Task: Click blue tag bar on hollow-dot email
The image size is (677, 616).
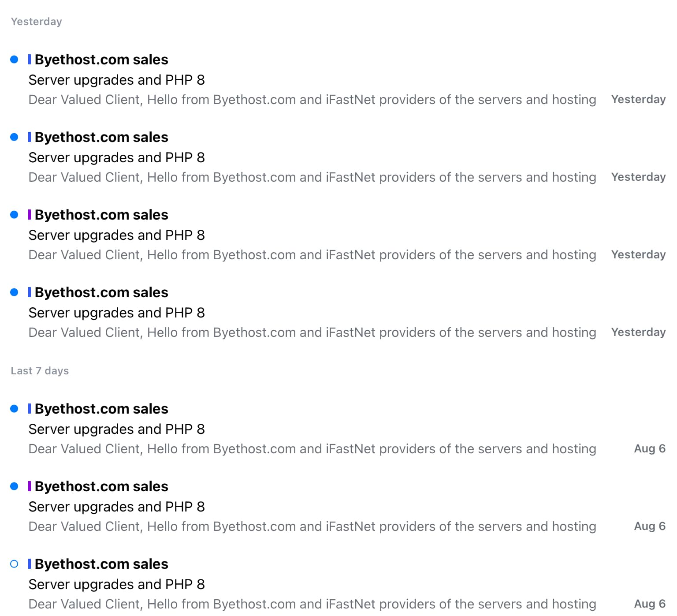Action: coord(30,564)
